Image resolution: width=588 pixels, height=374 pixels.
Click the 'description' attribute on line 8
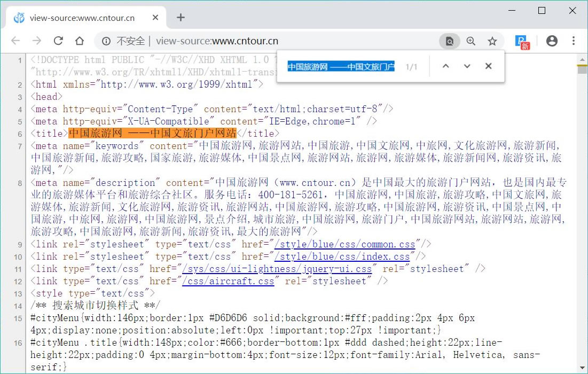[126, 183]
